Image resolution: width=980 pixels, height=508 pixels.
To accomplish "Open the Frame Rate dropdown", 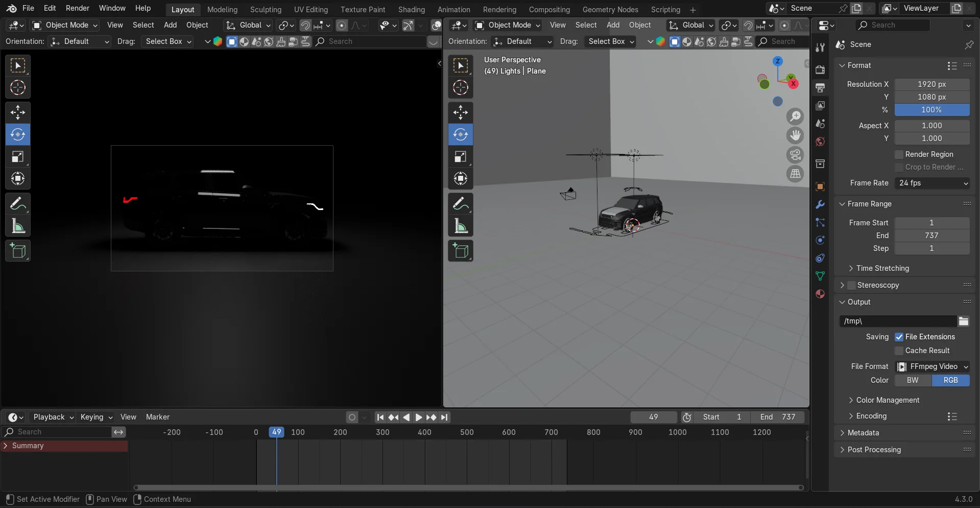I will (x=932, y=183).
